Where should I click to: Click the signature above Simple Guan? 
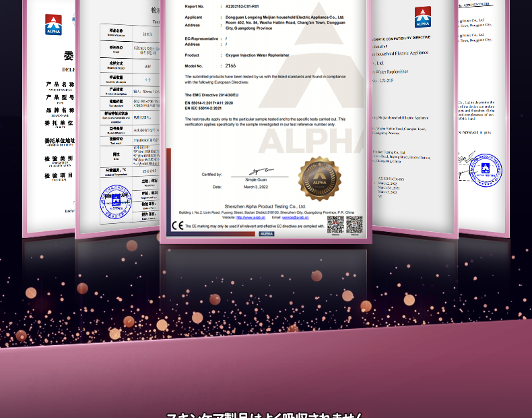point(261,172)
